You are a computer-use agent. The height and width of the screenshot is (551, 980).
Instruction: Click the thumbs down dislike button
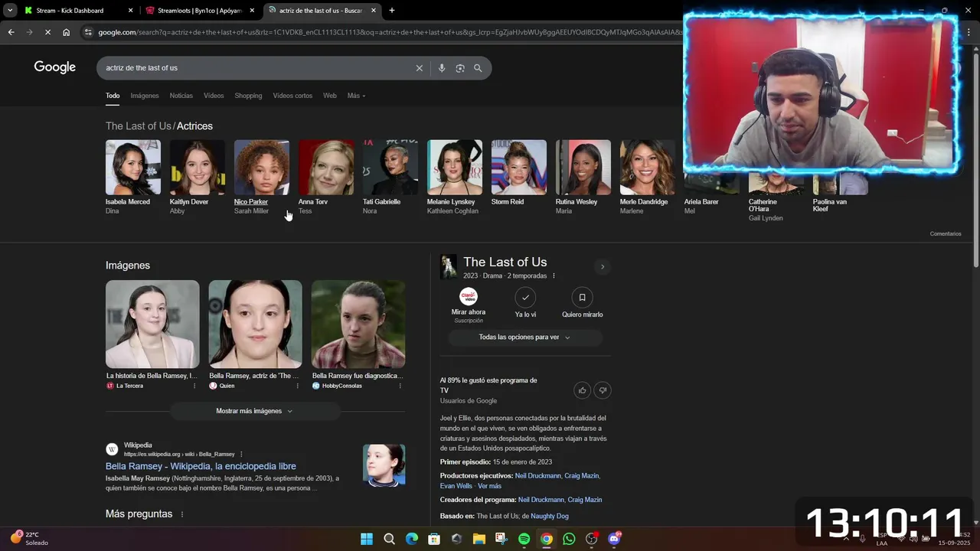603,390
